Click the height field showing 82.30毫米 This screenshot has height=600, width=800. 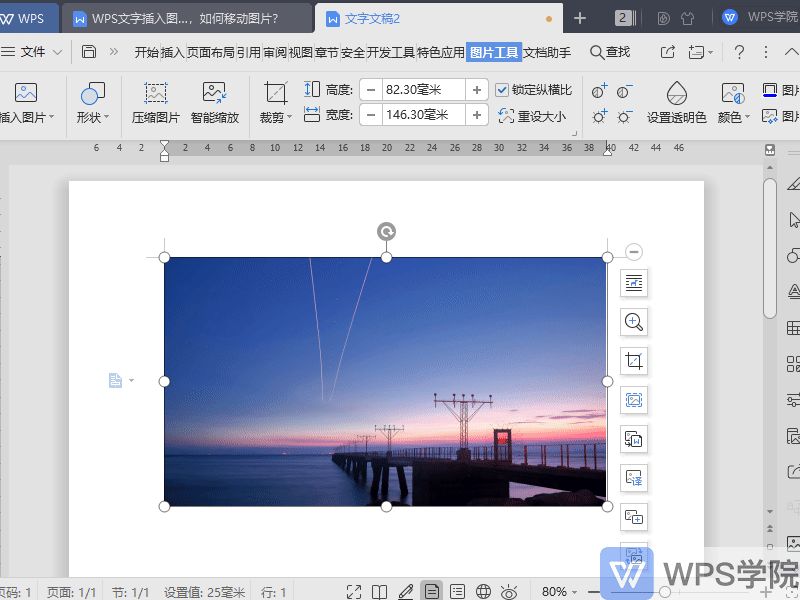pos(423,90)
